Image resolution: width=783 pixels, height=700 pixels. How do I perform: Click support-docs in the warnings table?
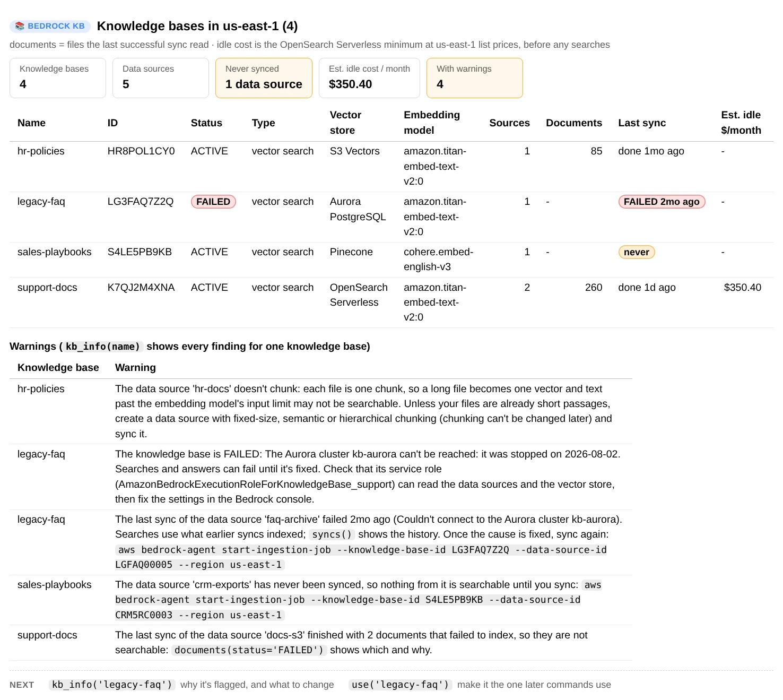(x=47, y=635)
